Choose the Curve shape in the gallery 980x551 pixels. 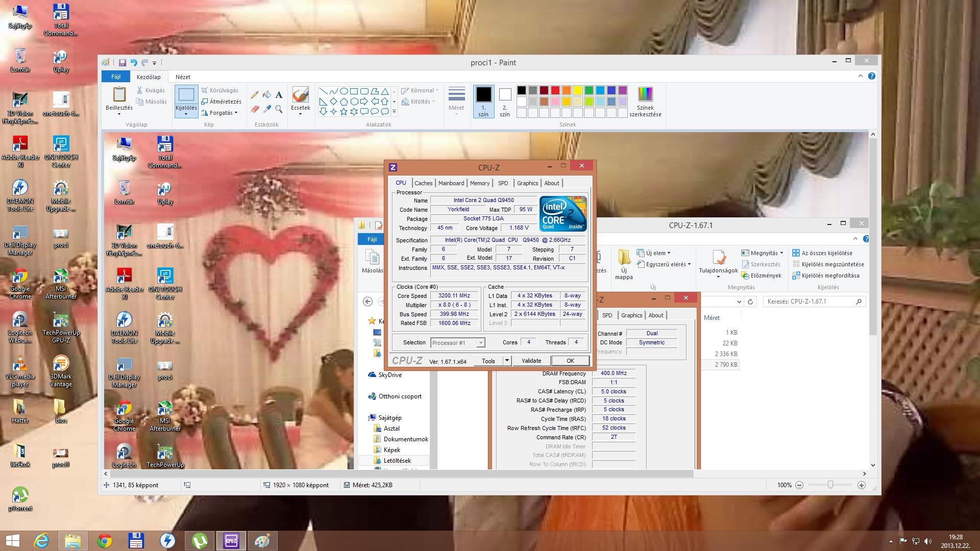pos(333,91)
